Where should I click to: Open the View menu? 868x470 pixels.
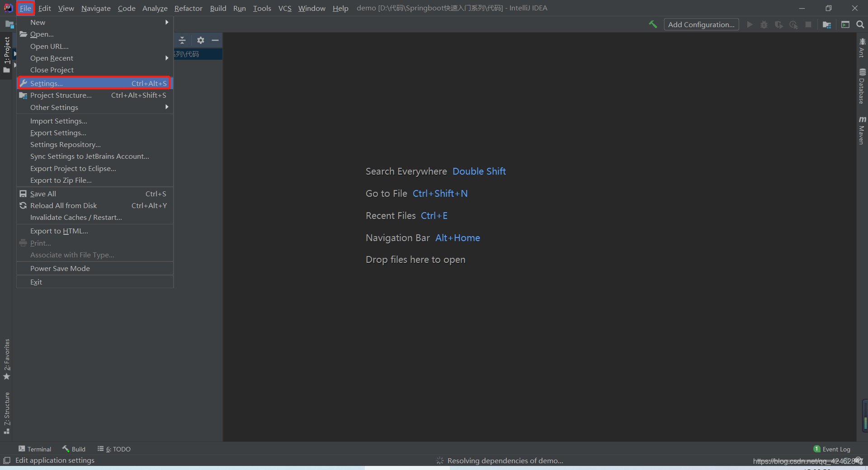coord(66,8)
